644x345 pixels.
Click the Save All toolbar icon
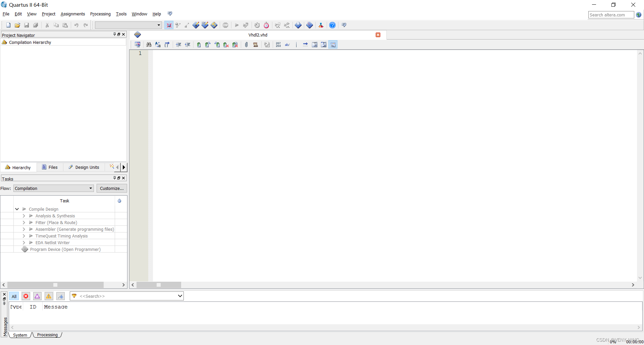(x=36, y=25)
